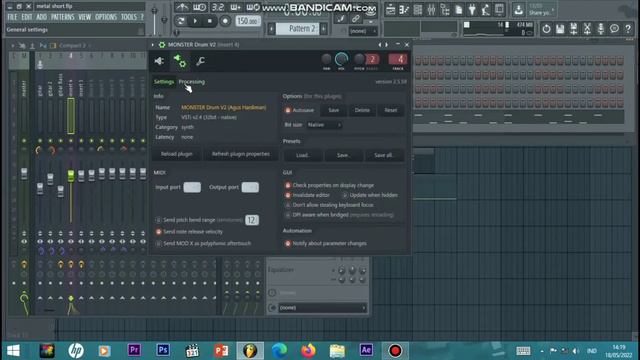This screenshot has height=360, width=640.
Task: Click the chat speech bubble icon
Action: pos(614,29)
